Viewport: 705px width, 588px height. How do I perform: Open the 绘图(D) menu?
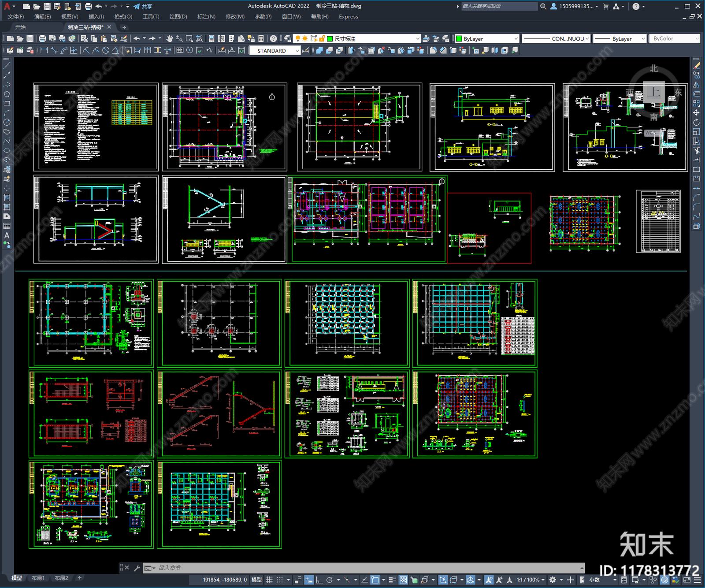pyautogui.click(x=178, y=17)
